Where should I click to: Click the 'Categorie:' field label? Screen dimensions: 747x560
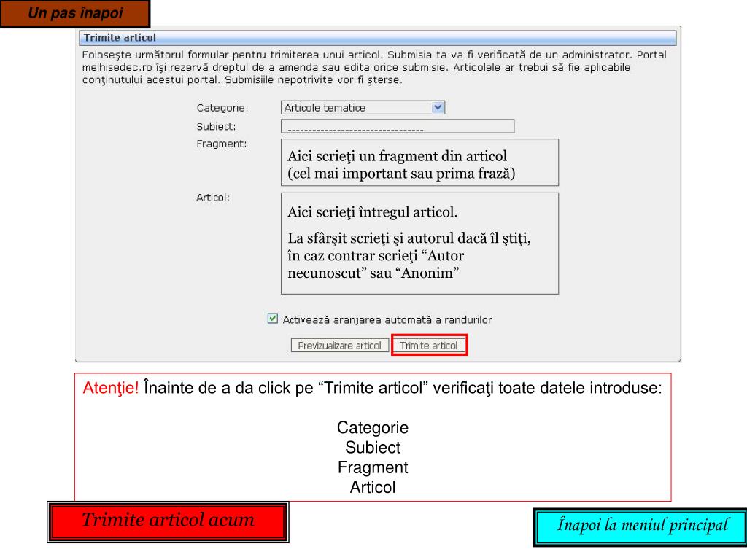(x=222, y=108)
